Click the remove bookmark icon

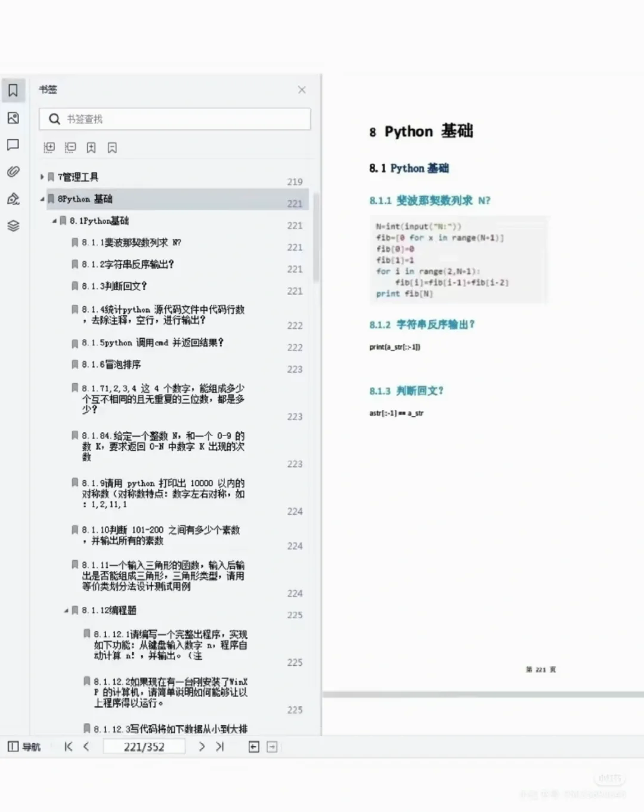pos(112,147)
